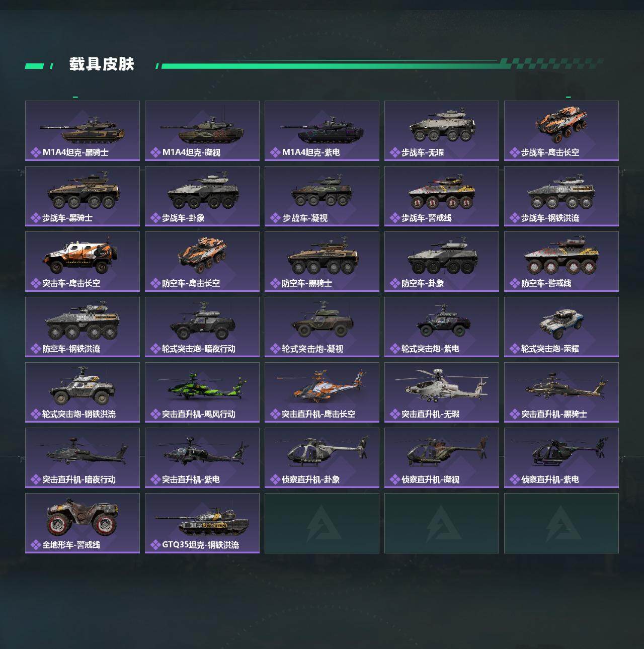Open the 步战车-鹰击长空 skin
Image resolution: width=644 pixels, height=649 pixels.
561,131
